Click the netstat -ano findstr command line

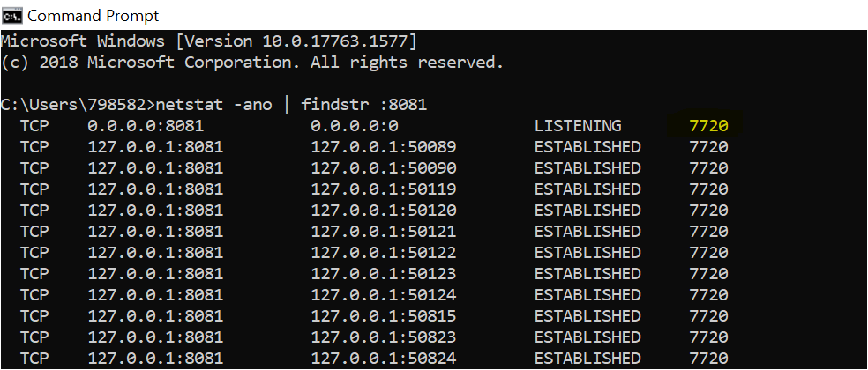click(213, 105)
